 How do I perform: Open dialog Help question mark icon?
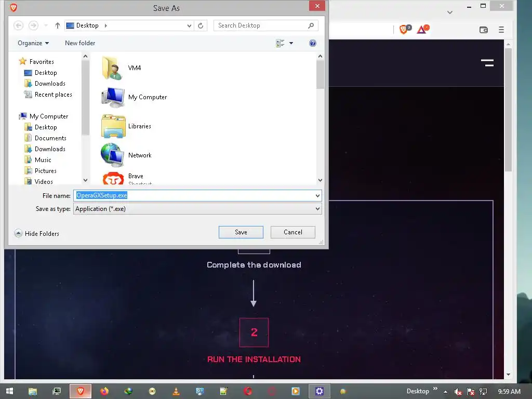(312, 43)
